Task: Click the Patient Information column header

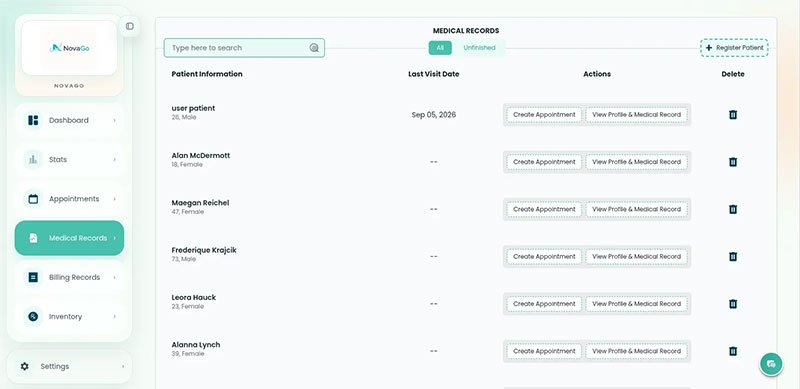Action: click(x=207, y=74)
